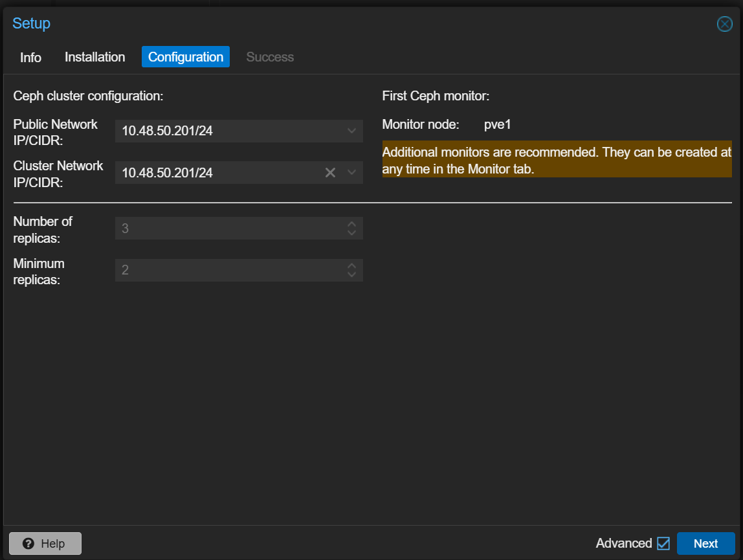Close the Setup dialog
The image size is (743, 560).
coord(724,24)
